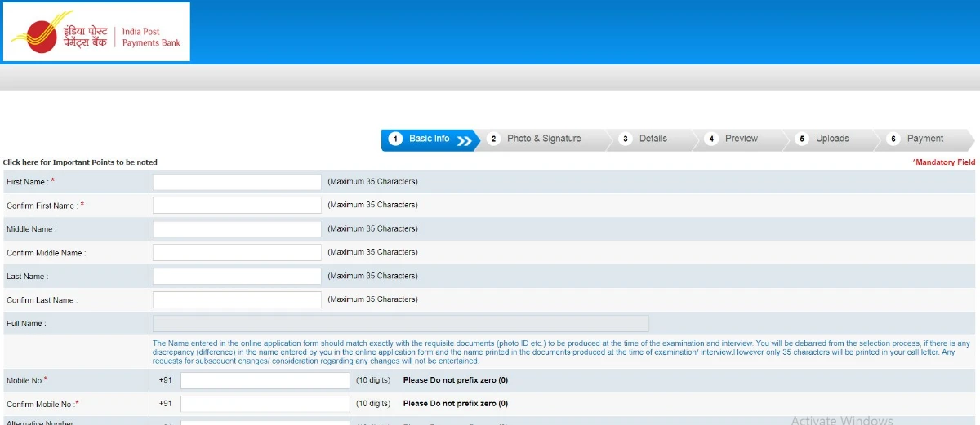Click the Middle Name label
The width and height of the screenshot is (980, 425).
pos(31,229)
